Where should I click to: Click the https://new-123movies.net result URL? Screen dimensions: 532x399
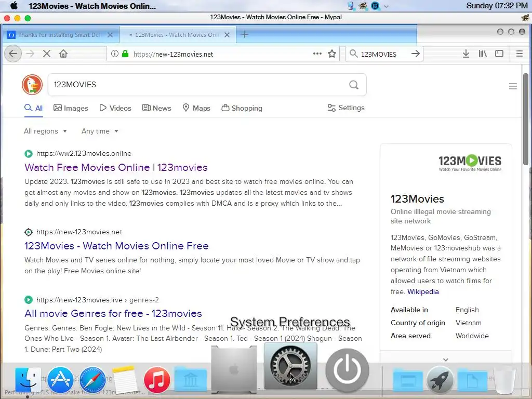point(79,232)
